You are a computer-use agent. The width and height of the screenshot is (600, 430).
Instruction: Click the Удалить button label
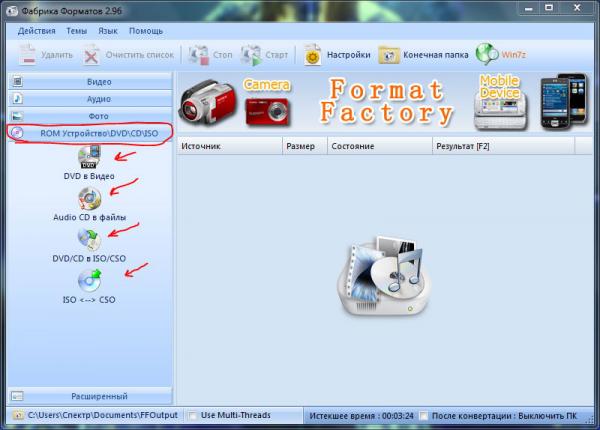pyautogui.click(x=57, y=55)
